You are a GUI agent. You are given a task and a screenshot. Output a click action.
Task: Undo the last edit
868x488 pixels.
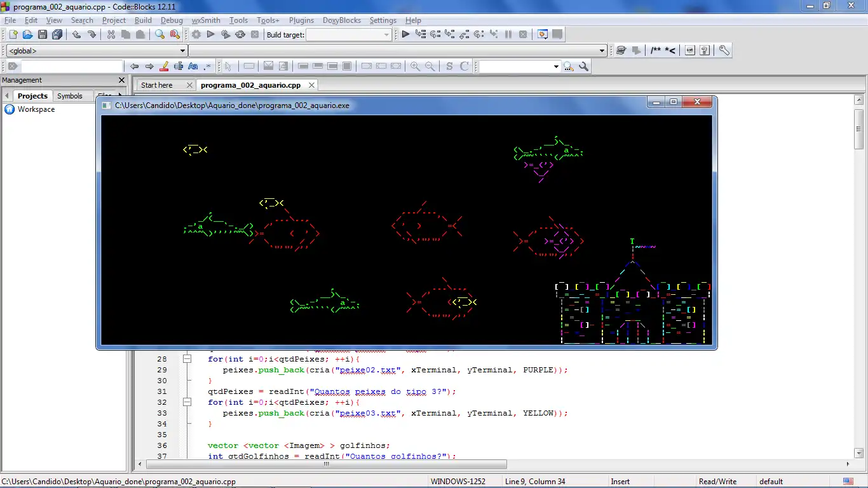coord(77,34)
